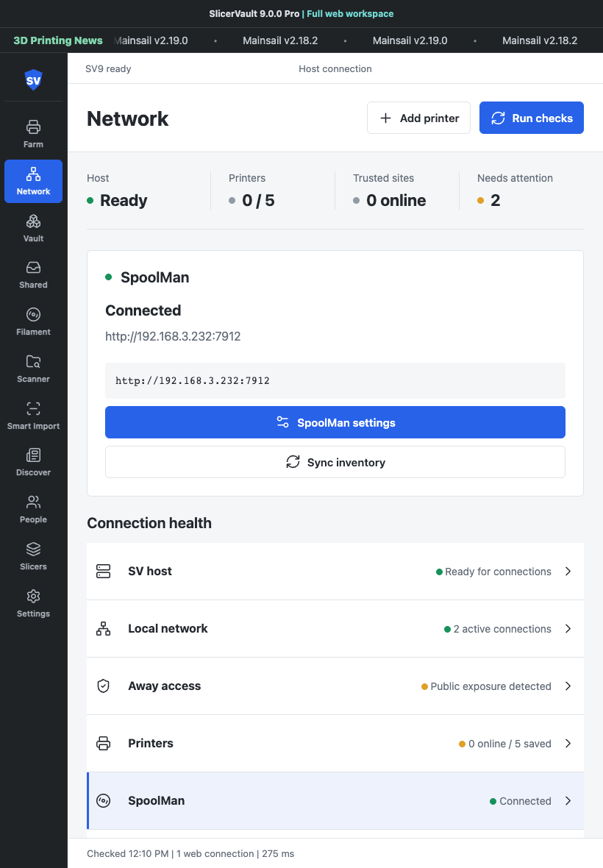Open the first Mainsail v2.18.2 news item
Viewport: 603px width, 868px height.
tap(280, 40)
